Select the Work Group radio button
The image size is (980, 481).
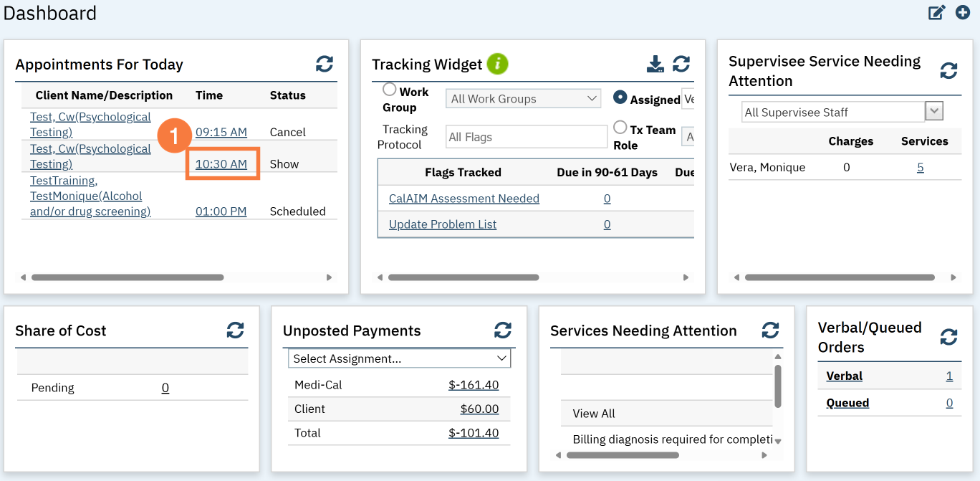click(x=390, y=90)
